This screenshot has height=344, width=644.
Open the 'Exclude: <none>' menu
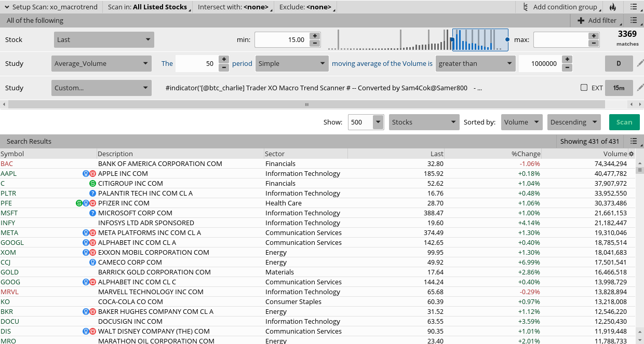click(306, 7)
